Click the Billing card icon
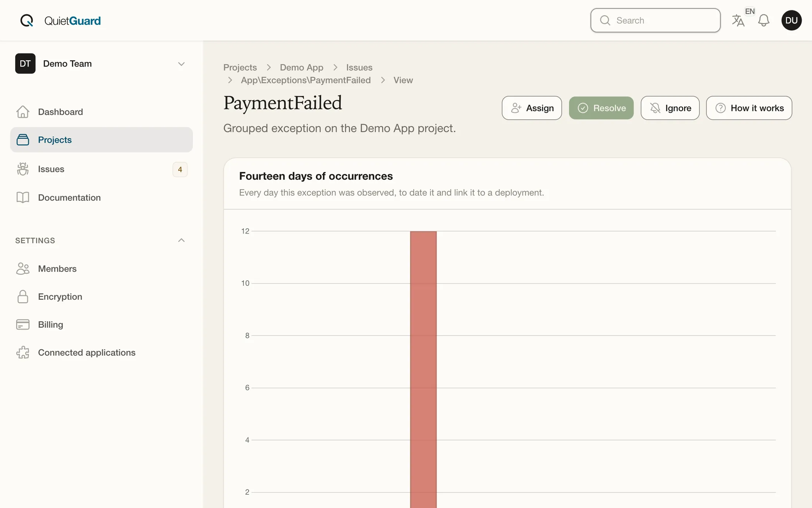The image size is (812, 508). pos(23,324)
